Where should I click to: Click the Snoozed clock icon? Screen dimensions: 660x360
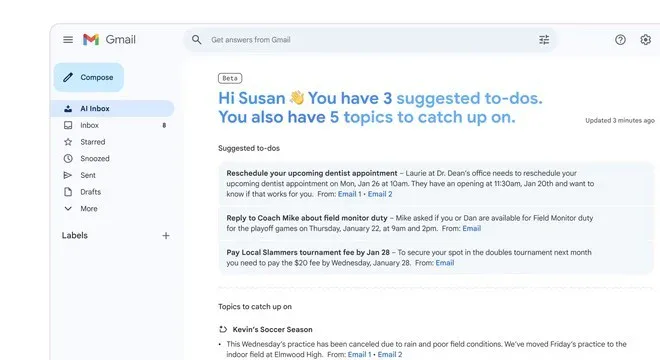(x=68, y=159)
